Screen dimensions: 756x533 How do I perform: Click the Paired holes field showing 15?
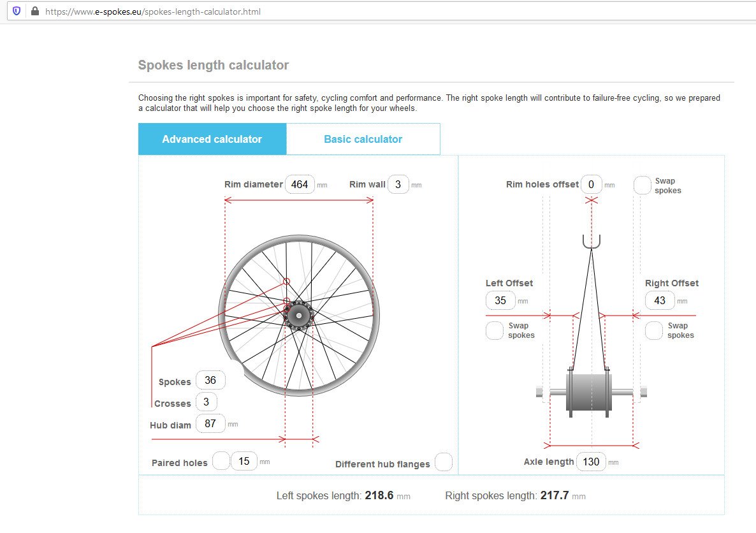click(244, 461)
